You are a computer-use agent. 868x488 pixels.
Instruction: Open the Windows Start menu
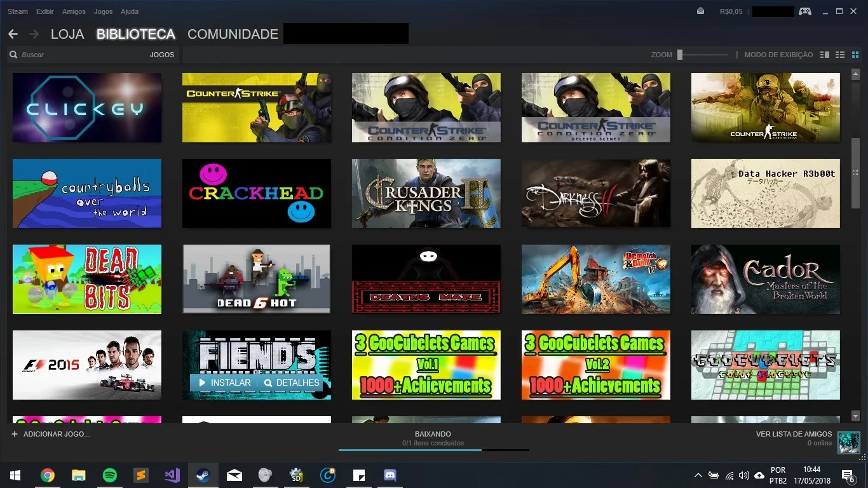[15, 475]
